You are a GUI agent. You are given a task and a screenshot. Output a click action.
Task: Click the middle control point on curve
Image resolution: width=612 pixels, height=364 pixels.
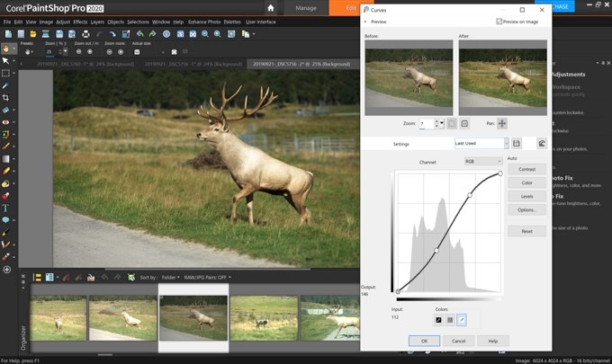(x=436, y=250)
